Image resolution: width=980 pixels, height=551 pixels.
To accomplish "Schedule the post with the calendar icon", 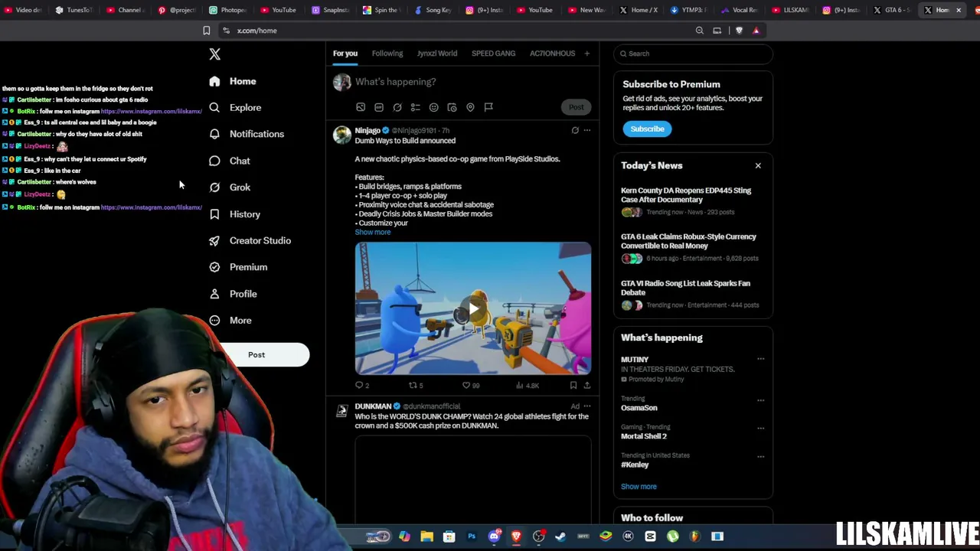I will pos(452,107).
